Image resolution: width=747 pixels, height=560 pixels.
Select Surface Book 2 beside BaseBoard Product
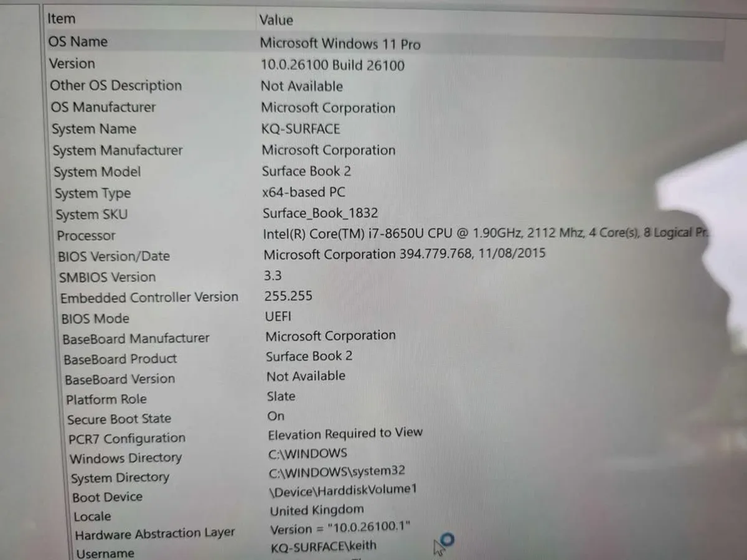pos(309,357)
